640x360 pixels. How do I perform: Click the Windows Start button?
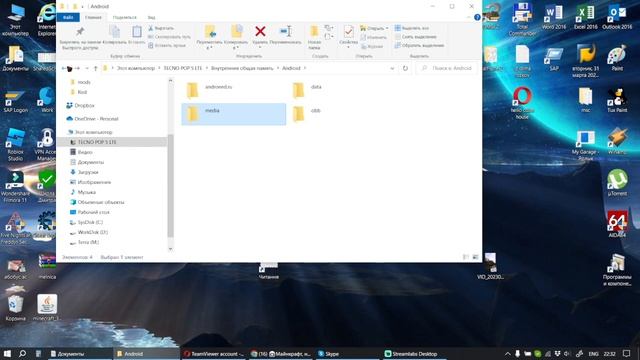click(7, 353)
